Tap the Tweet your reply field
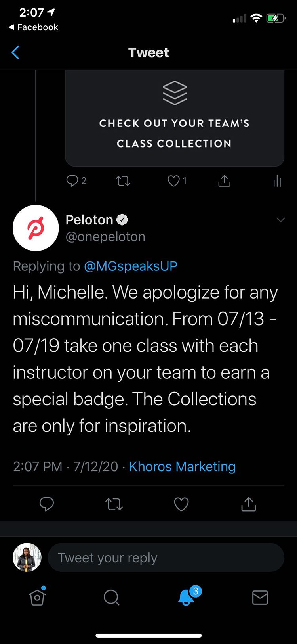The height and width of the screenshot is (644, 297). tap(166, 558)
